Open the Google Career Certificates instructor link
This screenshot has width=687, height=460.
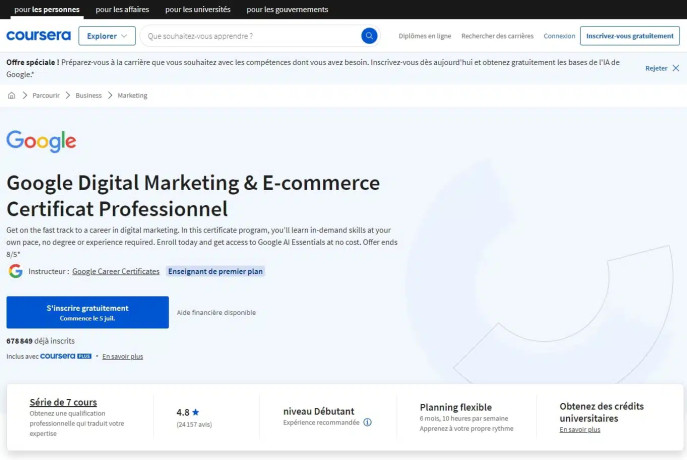click(x=116, y=271)
